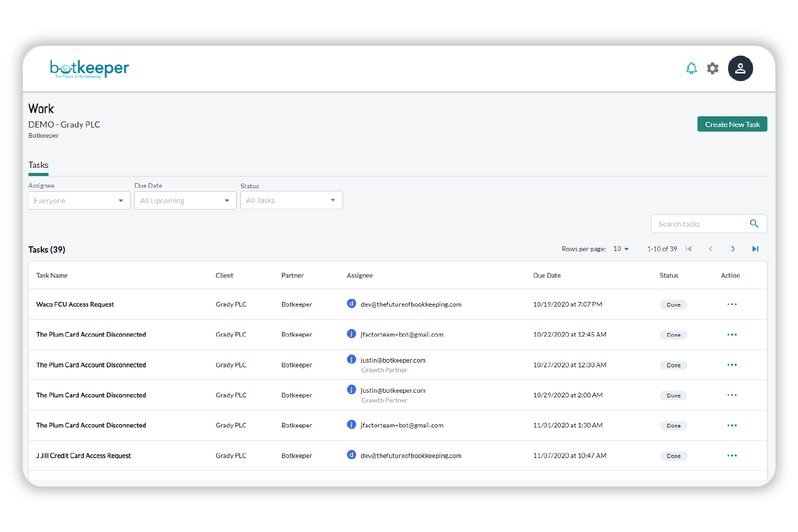Expand the Assignee dropdown
The height and width of the screenshot is (532, 798).
click(x=79, y=201)
